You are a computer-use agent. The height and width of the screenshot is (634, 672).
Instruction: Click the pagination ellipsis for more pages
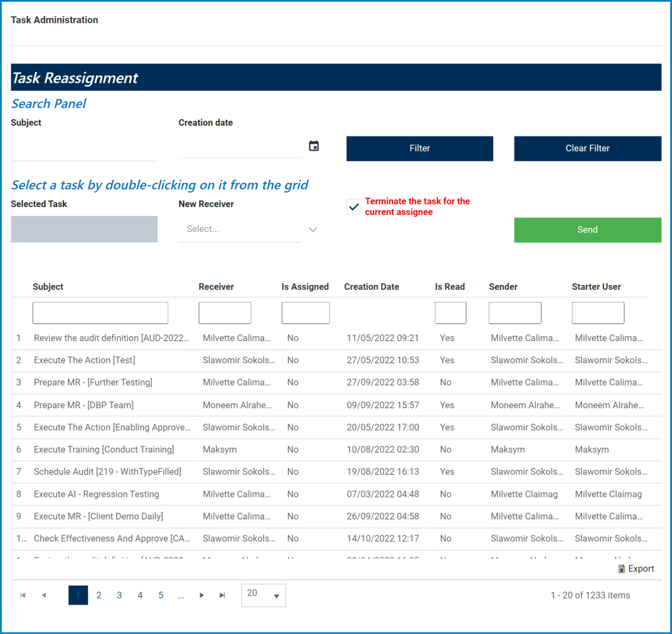(181, 595)
